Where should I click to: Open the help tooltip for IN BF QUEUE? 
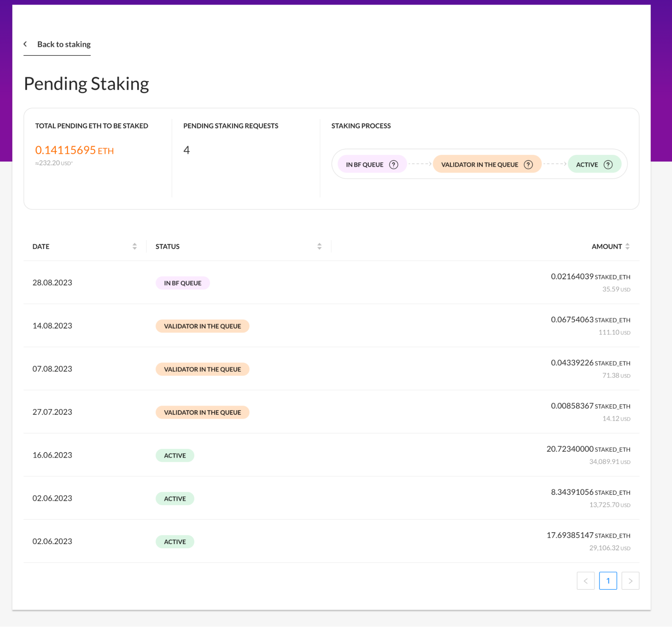[x=393, y=164]
